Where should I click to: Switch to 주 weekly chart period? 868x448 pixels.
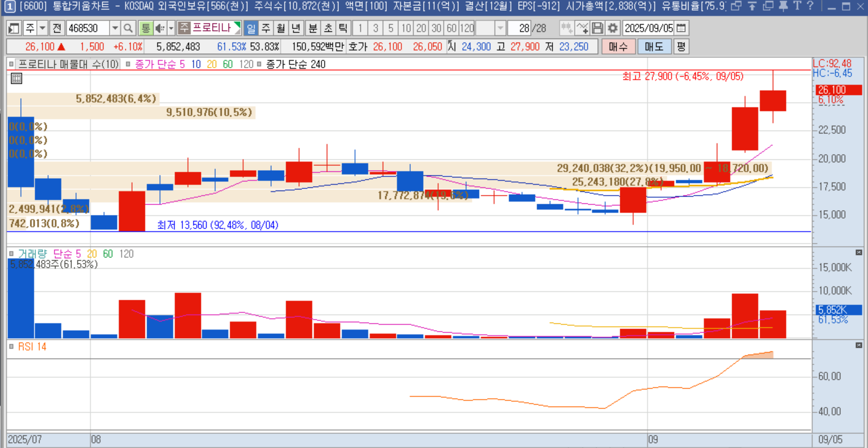tap(266, 28)
